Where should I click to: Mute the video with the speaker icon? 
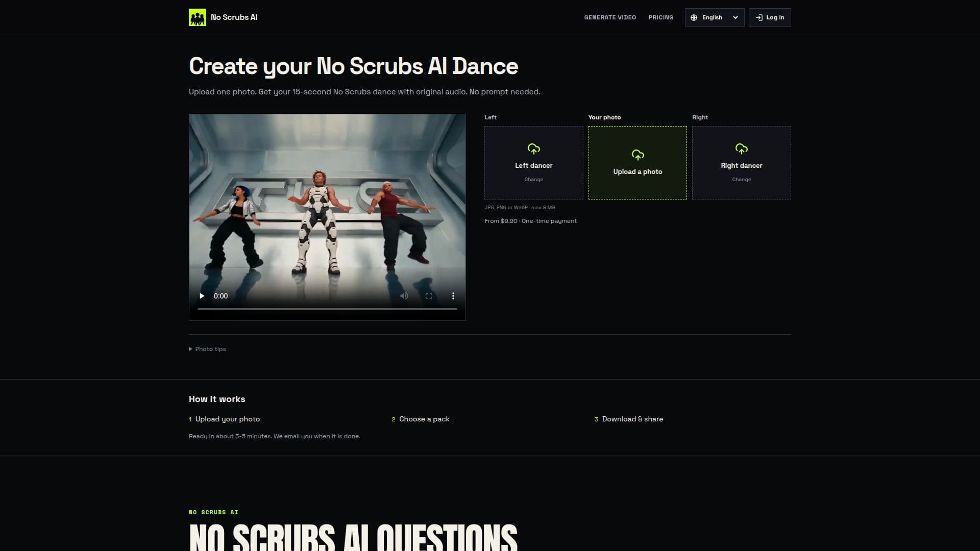(404, 296)
